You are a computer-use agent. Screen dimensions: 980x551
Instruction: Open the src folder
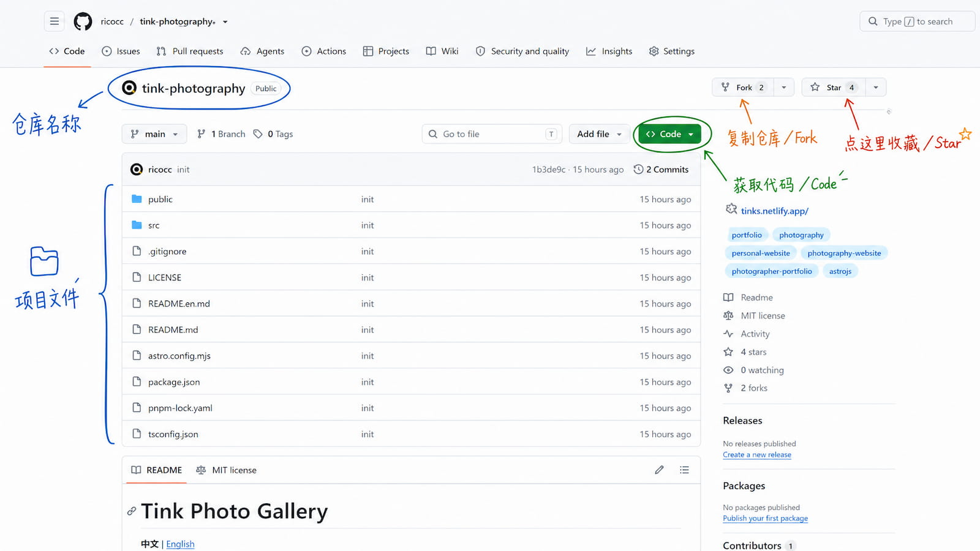tap(154, 225)
